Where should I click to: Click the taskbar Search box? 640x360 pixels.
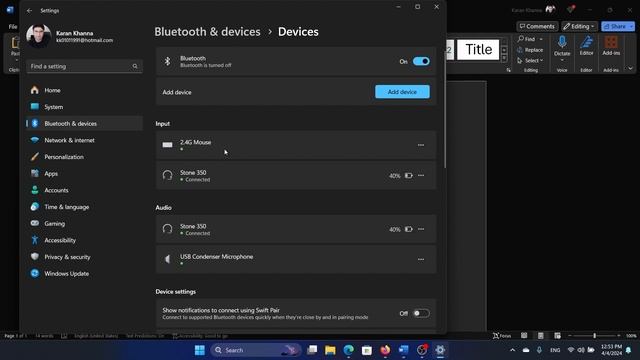tap(256, 350)
